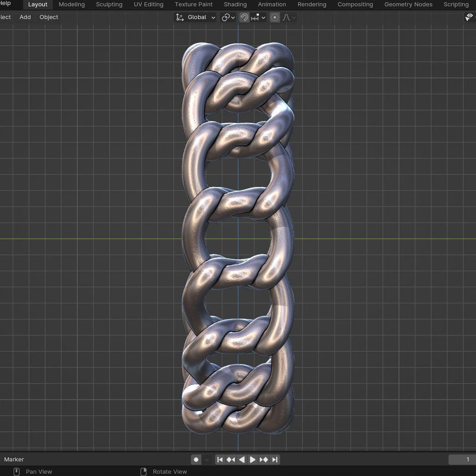Jump to the start frame
The image size is (476, 476).
(220, 460)
